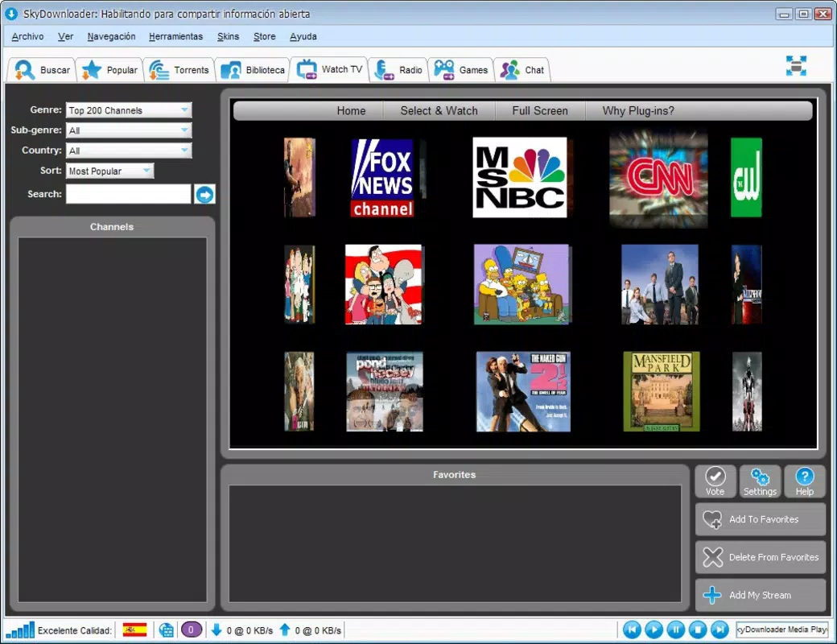Expand the Country dropdown
The width and height of the screenshot is (837, 644).
coord(129,151)
